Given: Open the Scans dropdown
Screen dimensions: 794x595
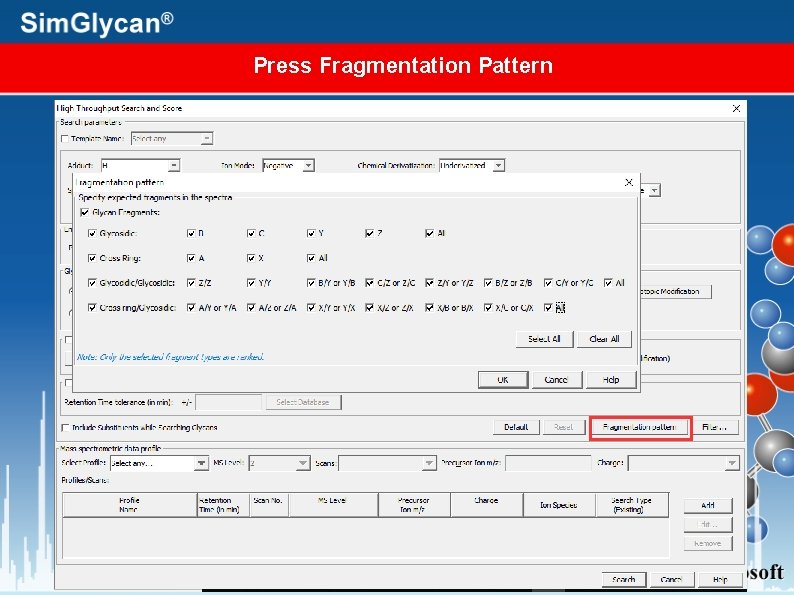Looking at the screenshot, I should [429, 463].
